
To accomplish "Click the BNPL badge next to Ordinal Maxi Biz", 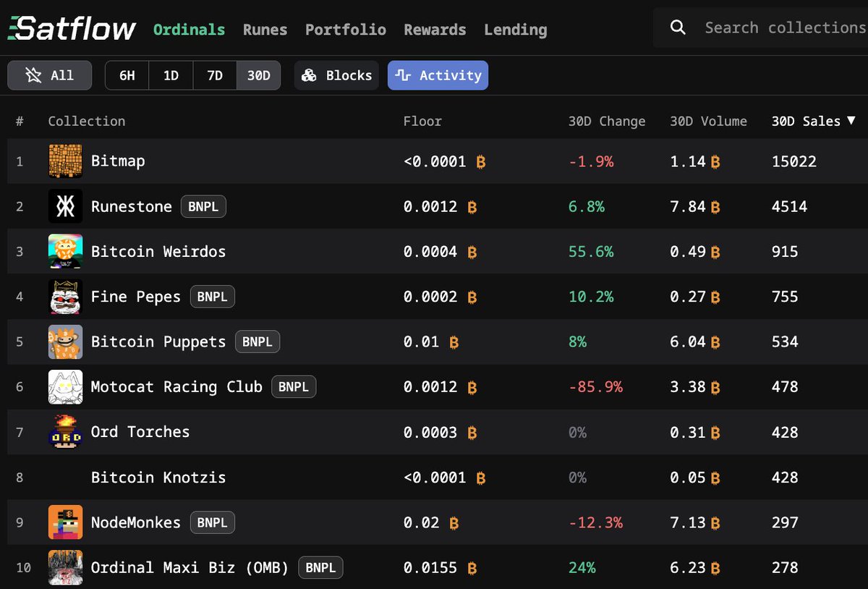I will click(320, 567).
